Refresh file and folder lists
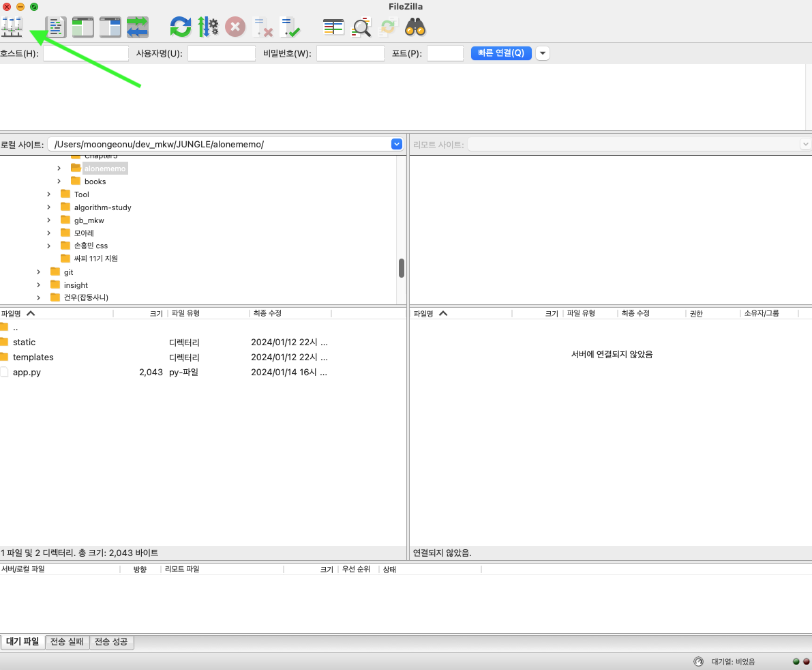 [181, 27]
